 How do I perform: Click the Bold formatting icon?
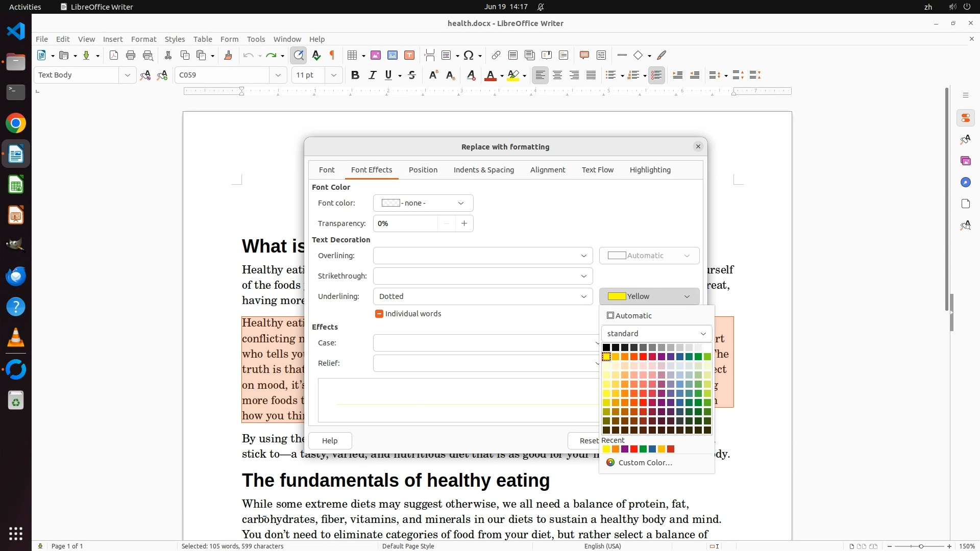(x=355, y=75)
